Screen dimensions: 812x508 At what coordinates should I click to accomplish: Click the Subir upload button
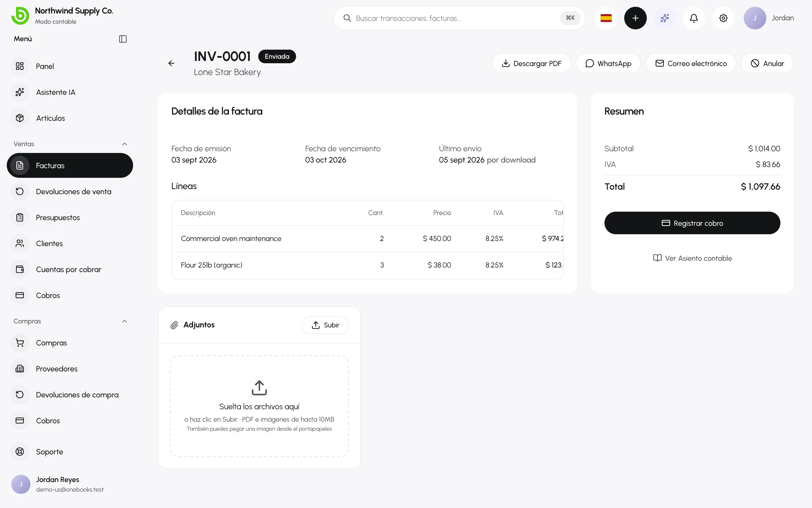coord(325,325)
